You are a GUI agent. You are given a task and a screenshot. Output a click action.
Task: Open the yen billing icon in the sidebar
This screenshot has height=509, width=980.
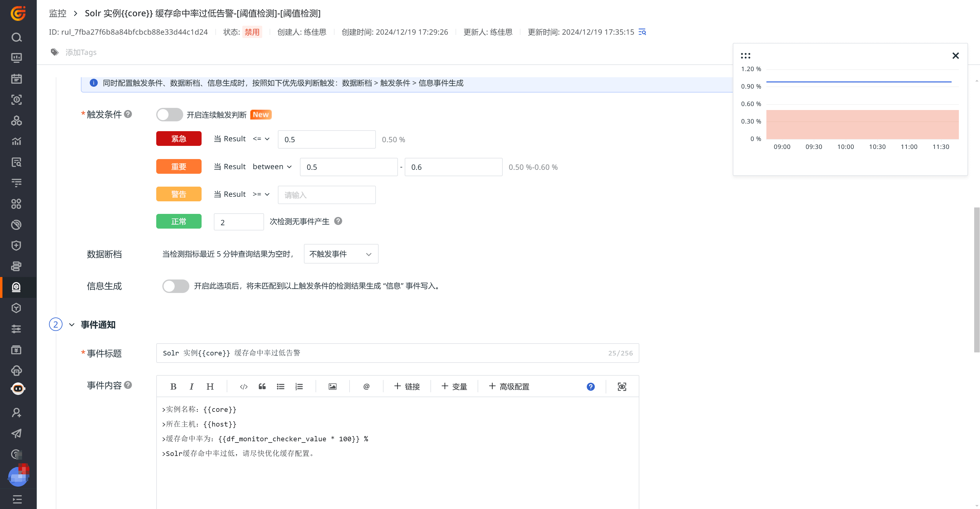[x=16, y=350]
